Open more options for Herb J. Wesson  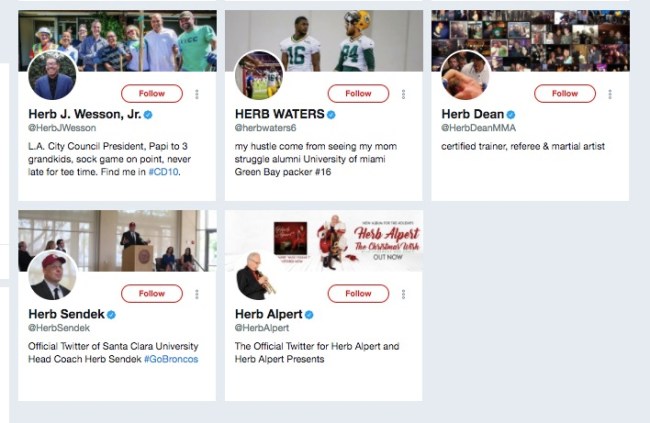tap(197, 94)
